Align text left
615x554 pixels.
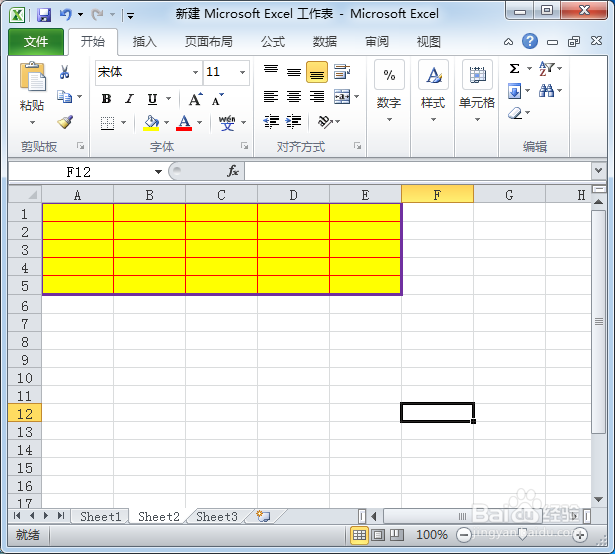271,97
